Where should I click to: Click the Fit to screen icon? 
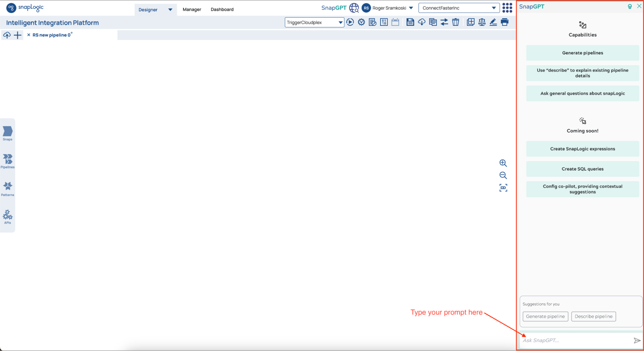tap(502, 187)
